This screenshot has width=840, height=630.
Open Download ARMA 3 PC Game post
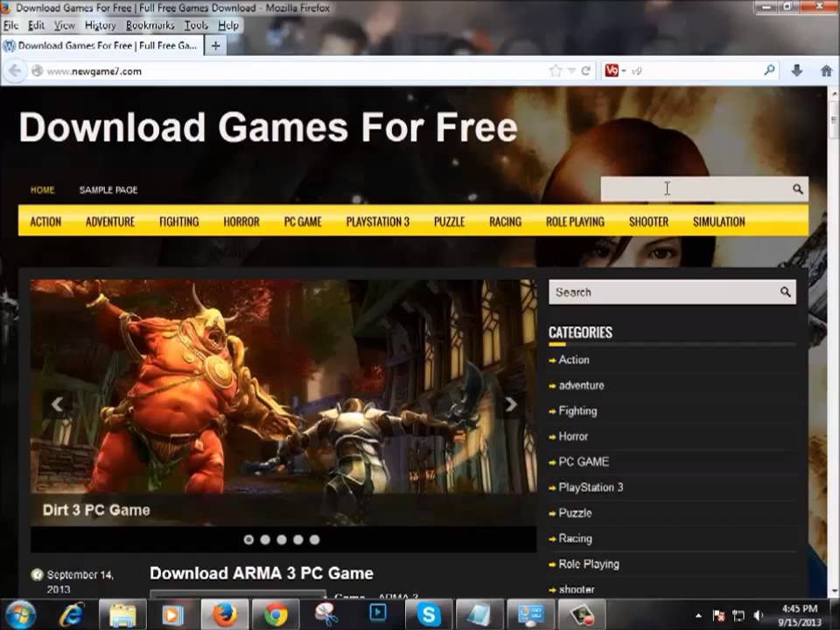click(262, 573)
